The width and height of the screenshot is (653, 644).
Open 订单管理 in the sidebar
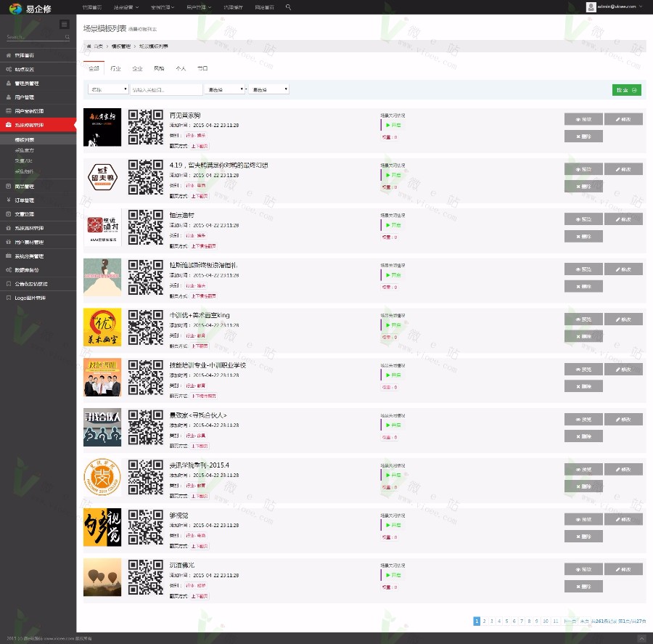click(38, 200)
